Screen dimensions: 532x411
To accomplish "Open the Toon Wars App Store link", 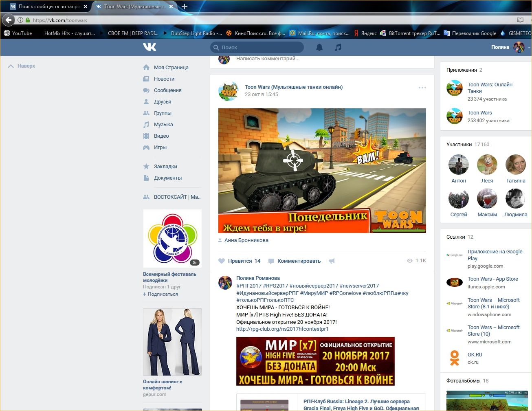I will 492,279.
